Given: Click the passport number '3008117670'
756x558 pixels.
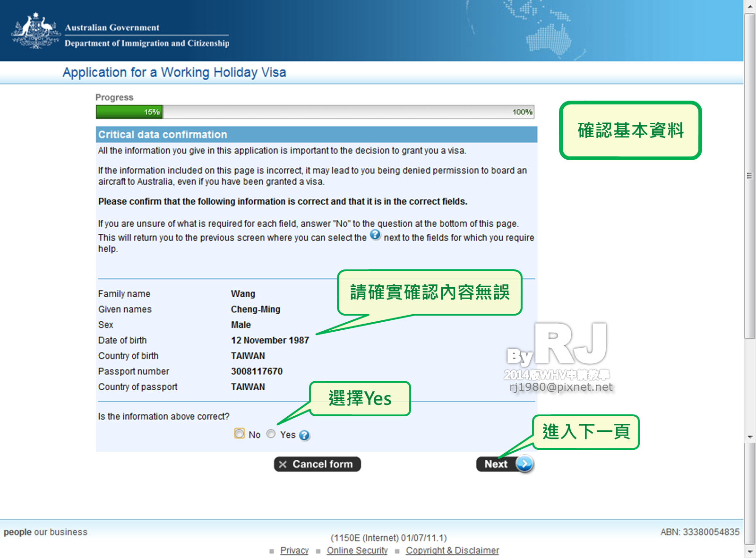Looking at the screenshot, I should pyautogui.click(x=257, y=371).
